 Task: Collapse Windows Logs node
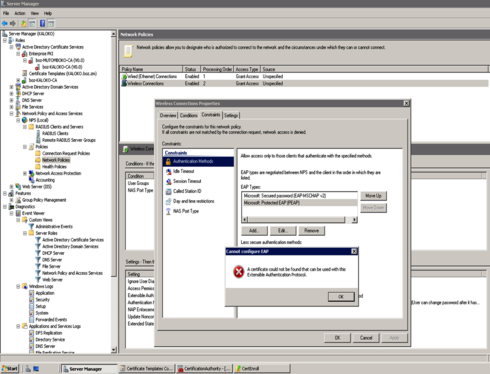pyautogui.click(x=18, y=286)
